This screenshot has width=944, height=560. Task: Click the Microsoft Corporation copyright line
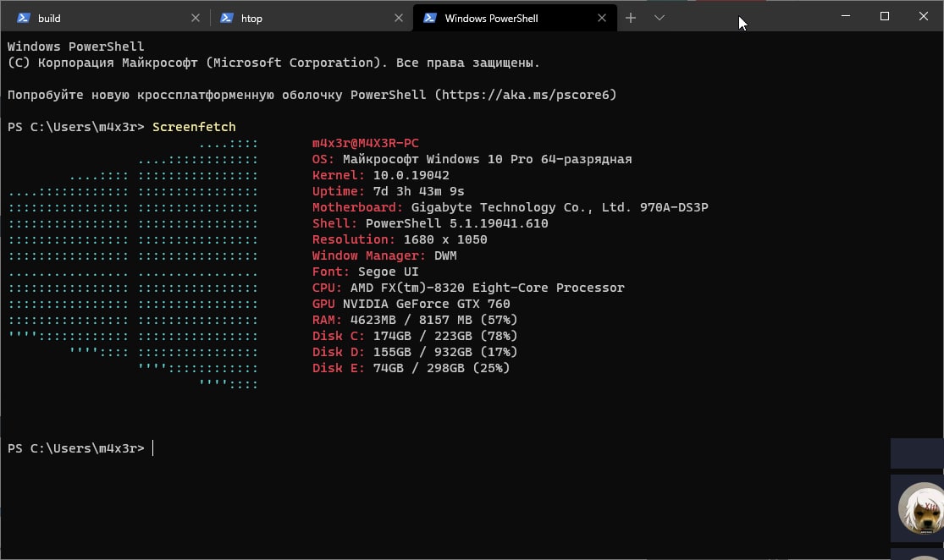click(x=274, y=63)
